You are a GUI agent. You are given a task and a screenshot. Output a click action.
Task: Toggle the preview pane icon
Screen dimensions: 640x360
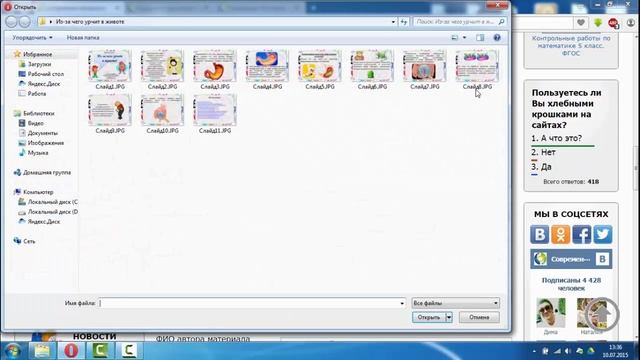480,38
